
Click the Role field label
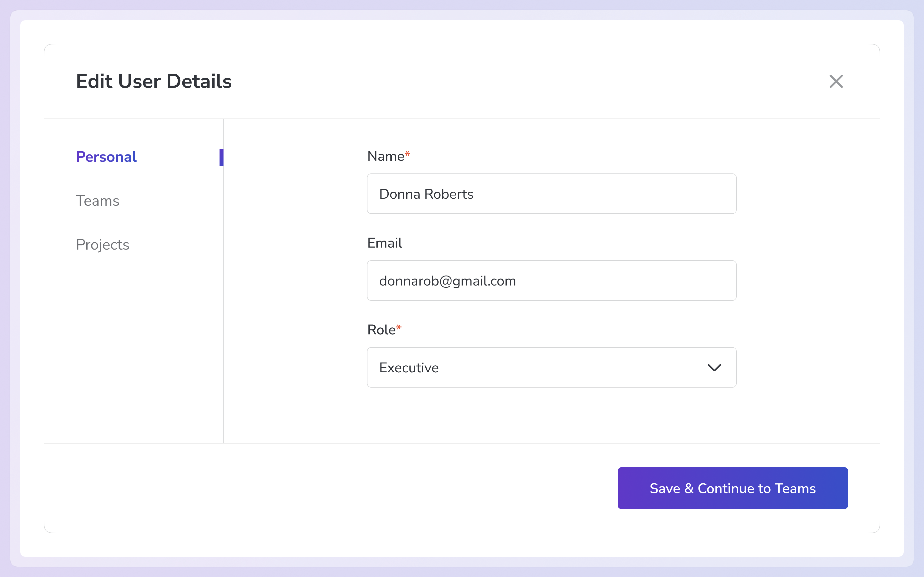pos(381,330)
